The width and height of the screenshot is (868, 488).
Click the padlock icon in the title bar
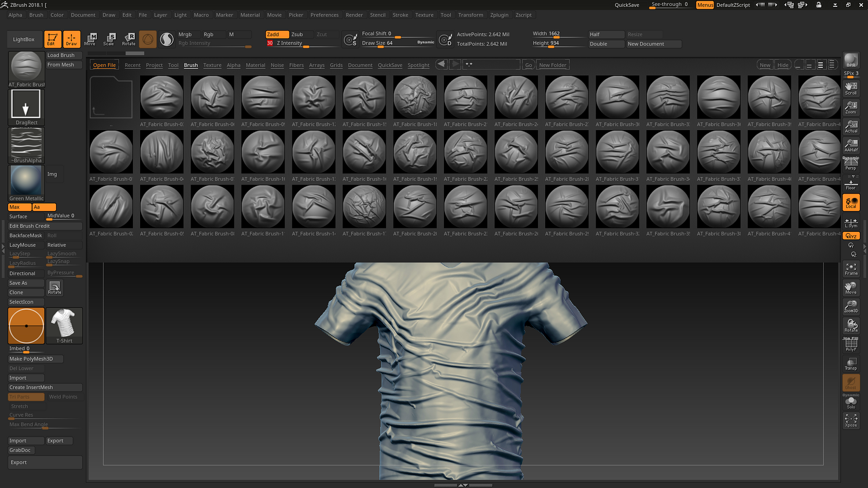819,5
